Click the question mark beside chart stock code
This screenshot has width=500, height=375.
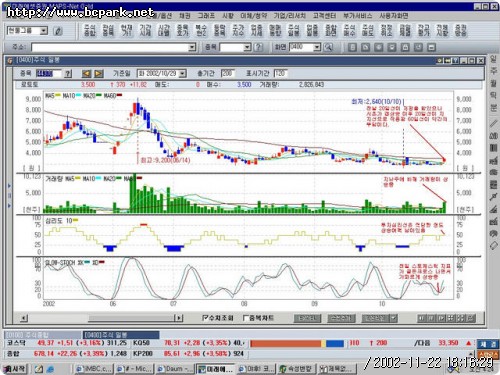point(68,74)
